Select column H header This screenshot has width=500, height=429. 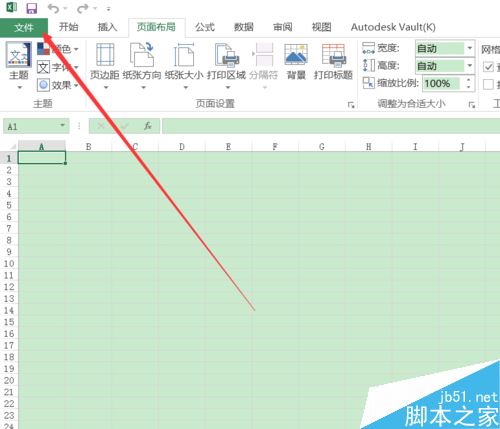(368, 146)
